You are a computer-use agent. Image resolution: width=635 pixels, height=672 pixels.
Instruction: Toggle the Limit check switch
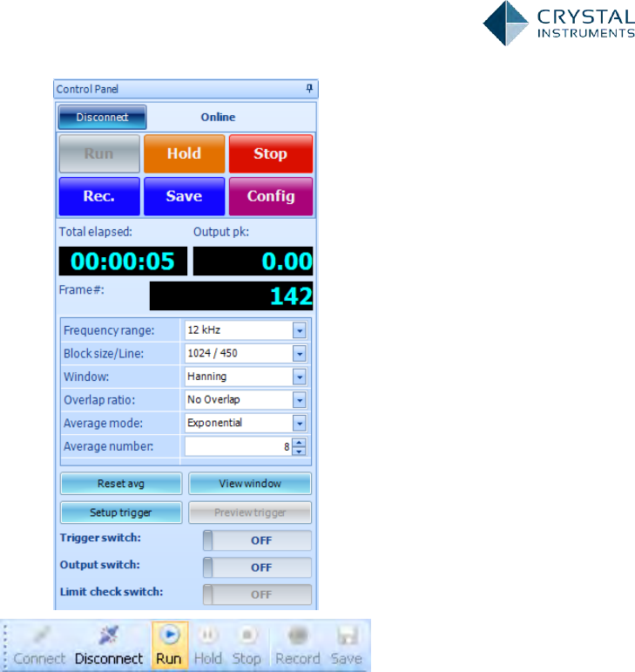[257, 594]
